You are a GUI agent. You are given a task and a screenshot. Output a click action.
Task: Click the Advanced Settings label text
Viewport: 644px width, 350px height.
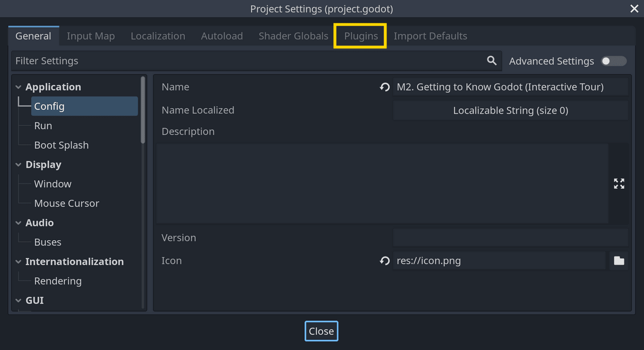(552, 61)
